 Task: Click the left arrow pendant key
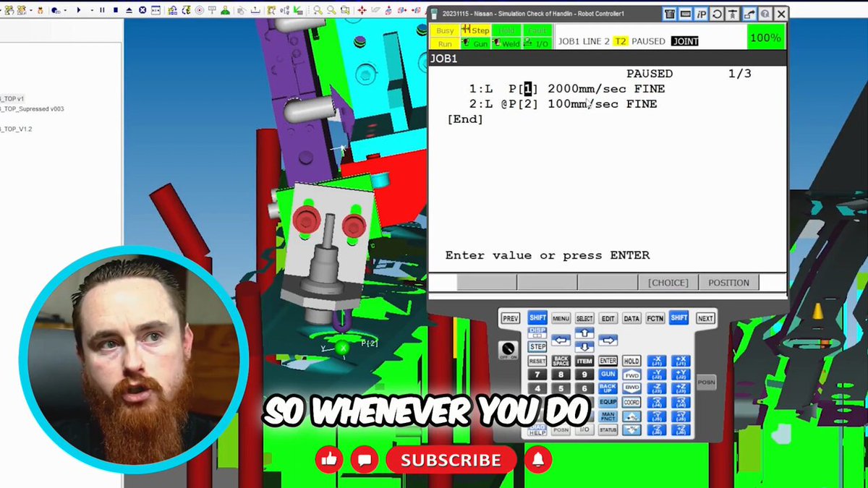[561, 341]
